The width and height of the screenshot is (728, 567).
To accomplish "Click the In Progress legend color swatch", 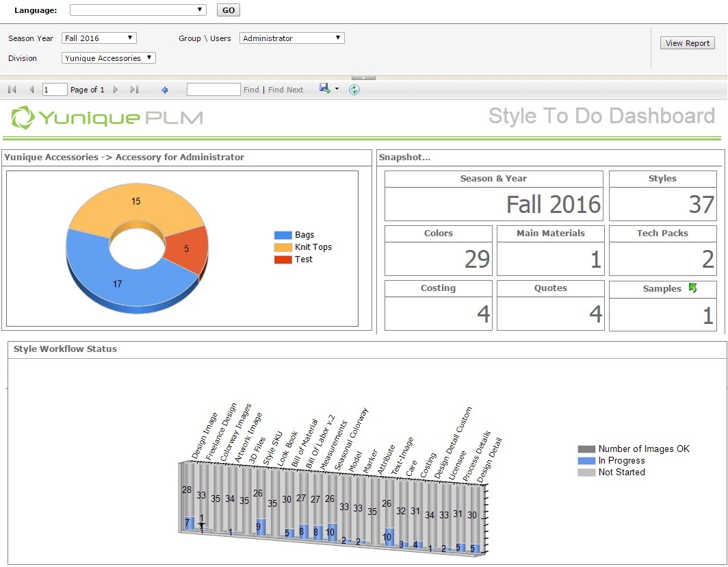I will pos(586,461).
